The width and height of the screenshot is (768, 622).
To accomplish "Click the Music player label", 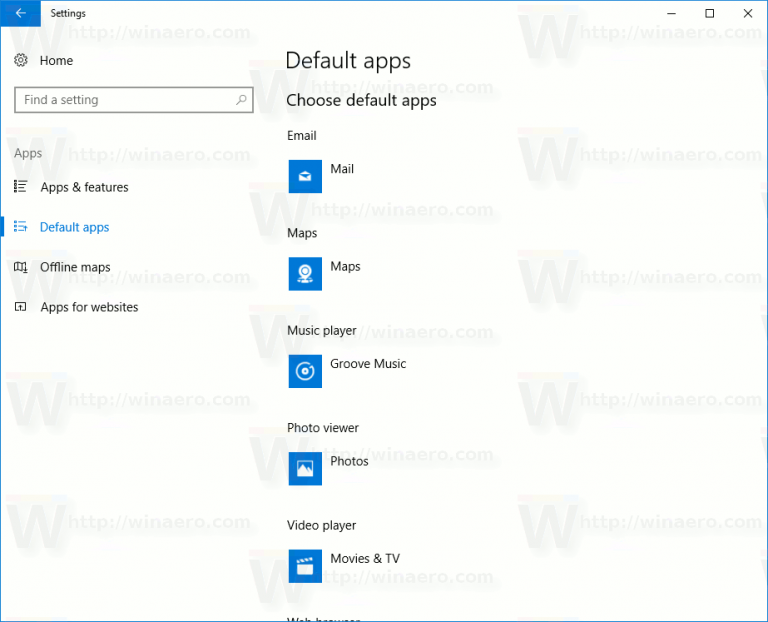I will (322, 331).
